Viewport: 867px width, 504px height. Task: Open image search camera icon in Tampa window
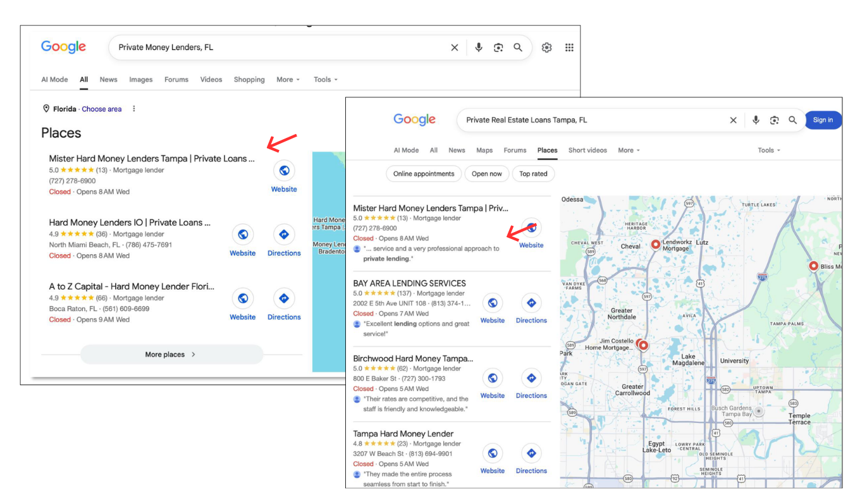(x=774, y=120)
